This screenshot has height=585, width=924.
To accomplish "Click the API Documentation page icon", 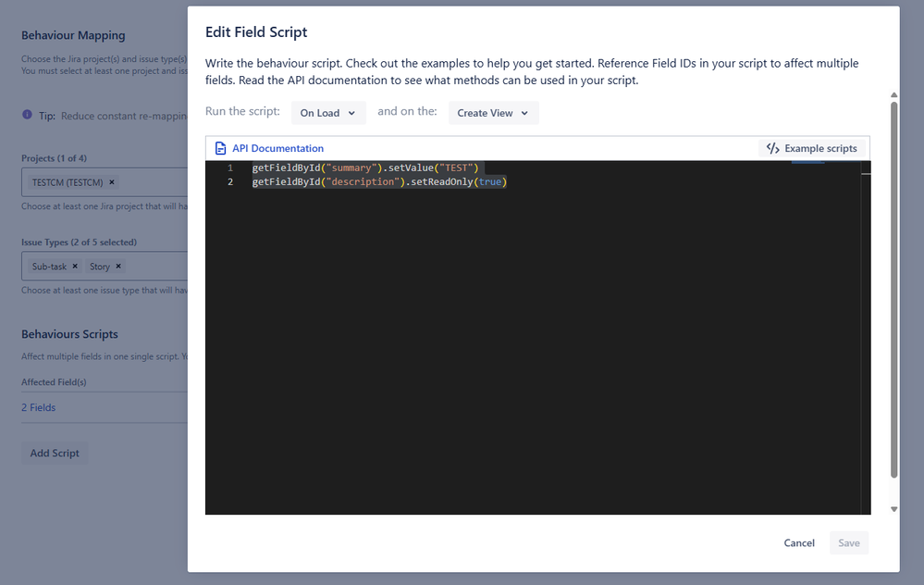I will pos(220,148).
